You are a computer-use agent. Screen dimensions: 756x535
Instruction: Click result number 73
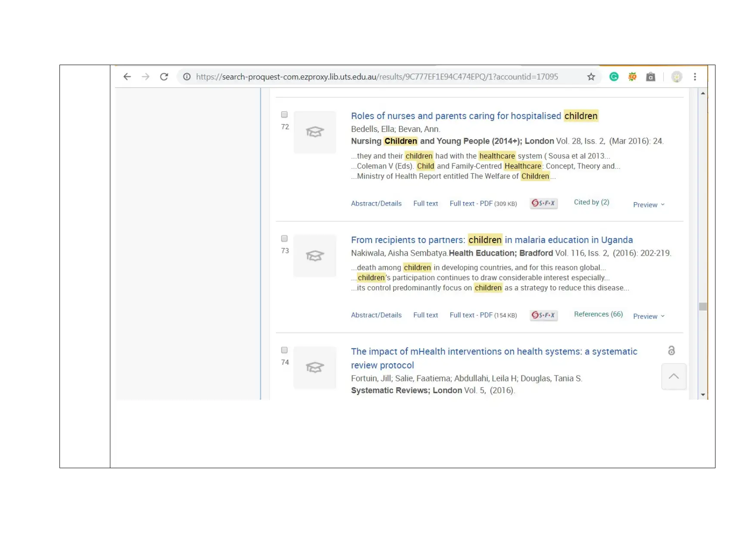point(285,250)
